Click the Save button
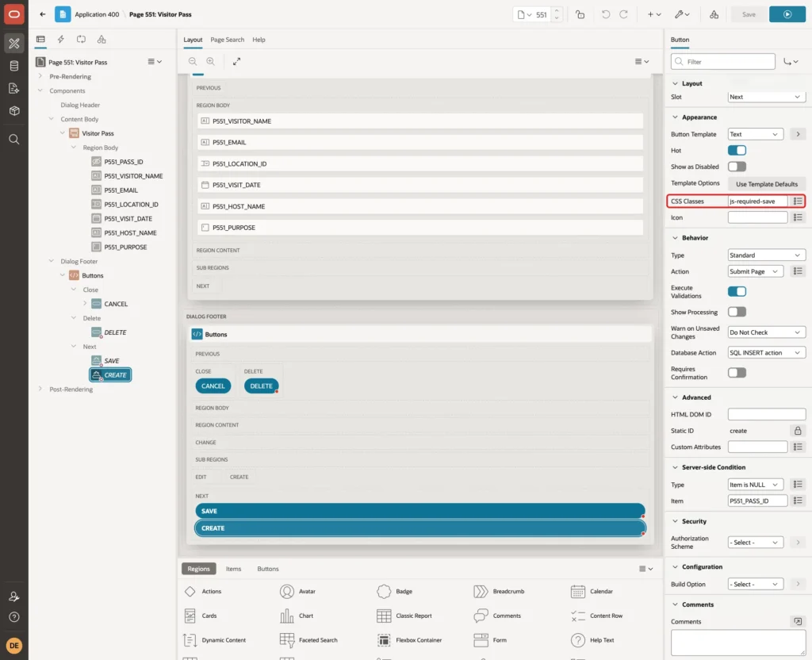The height and width of the screenshot is (660, 812). click(749, 14)
